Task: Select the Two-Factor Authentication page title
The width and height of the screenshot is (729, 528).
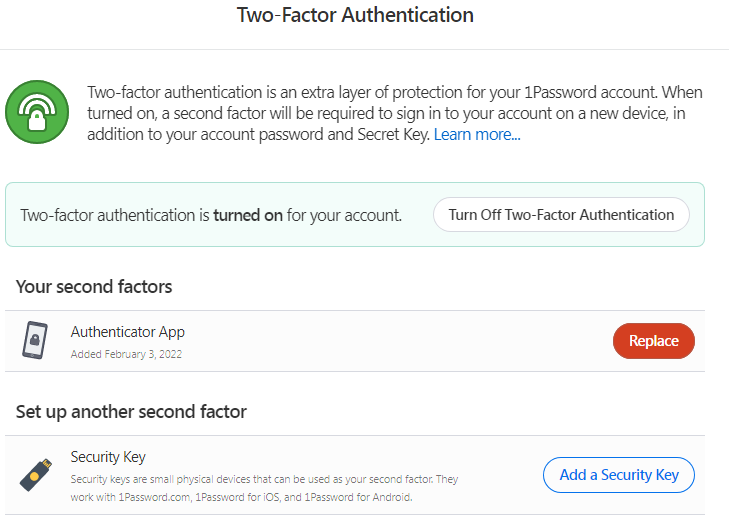Action: point(355,15)
